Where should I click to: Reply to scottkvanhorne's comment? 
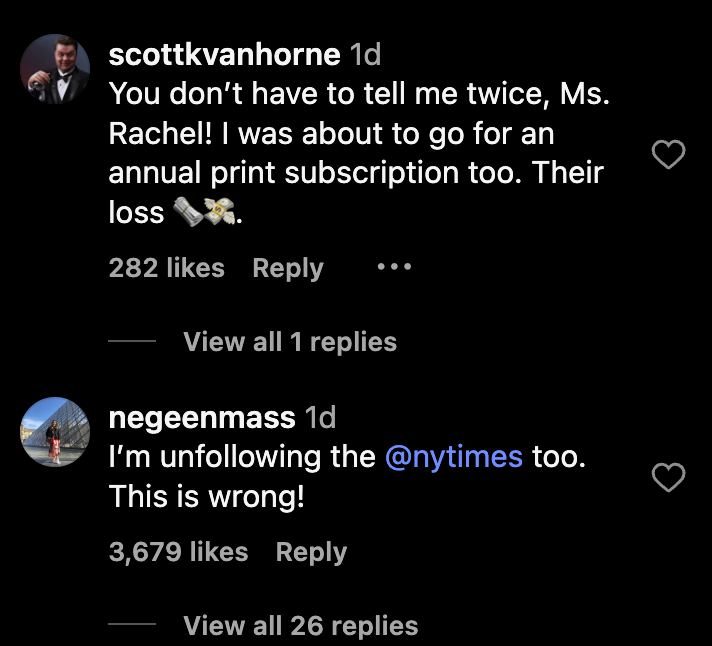pos(288,268)
